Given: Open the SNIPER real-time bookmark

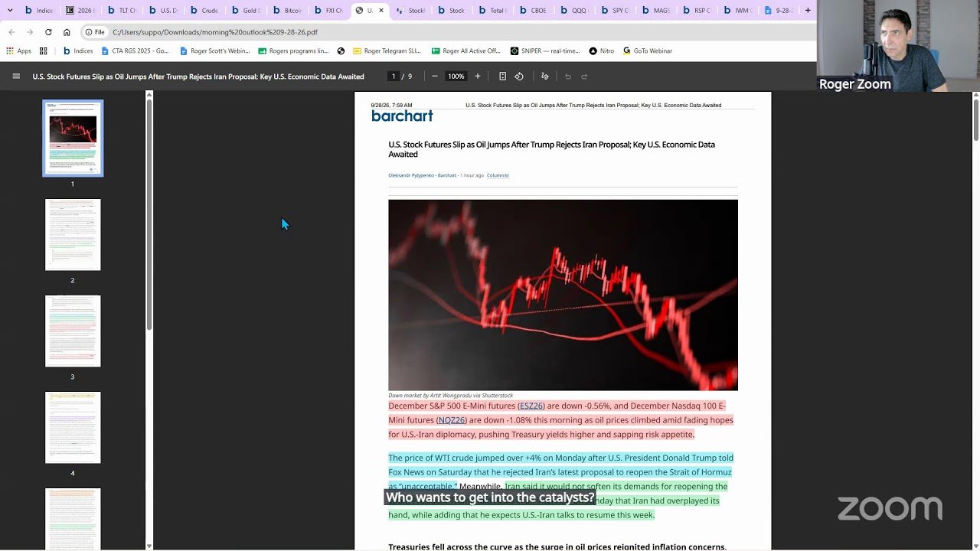Looking at the screenshot, I should coord(546,51).
